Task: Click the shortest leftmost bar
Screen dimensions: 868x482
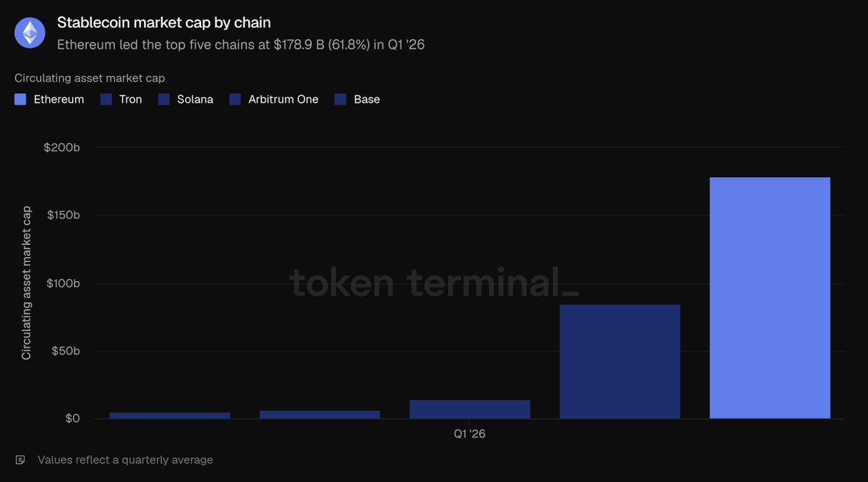Action: tap(169, 416)
